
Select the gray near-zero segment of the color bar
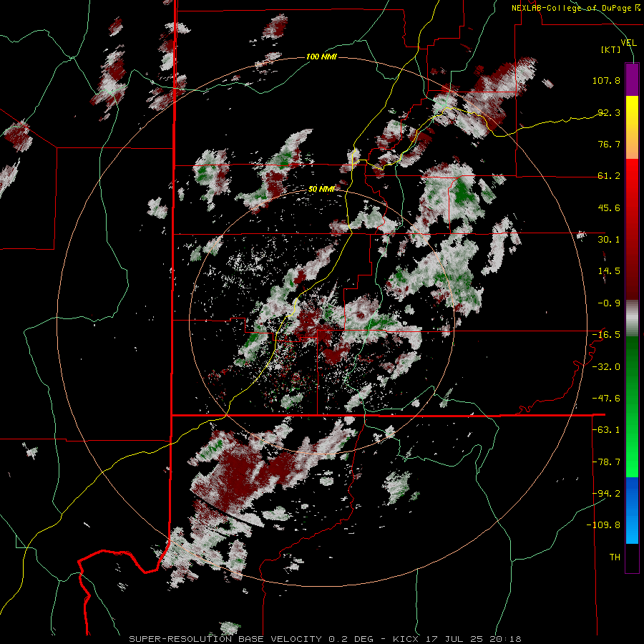pos(632,318)
